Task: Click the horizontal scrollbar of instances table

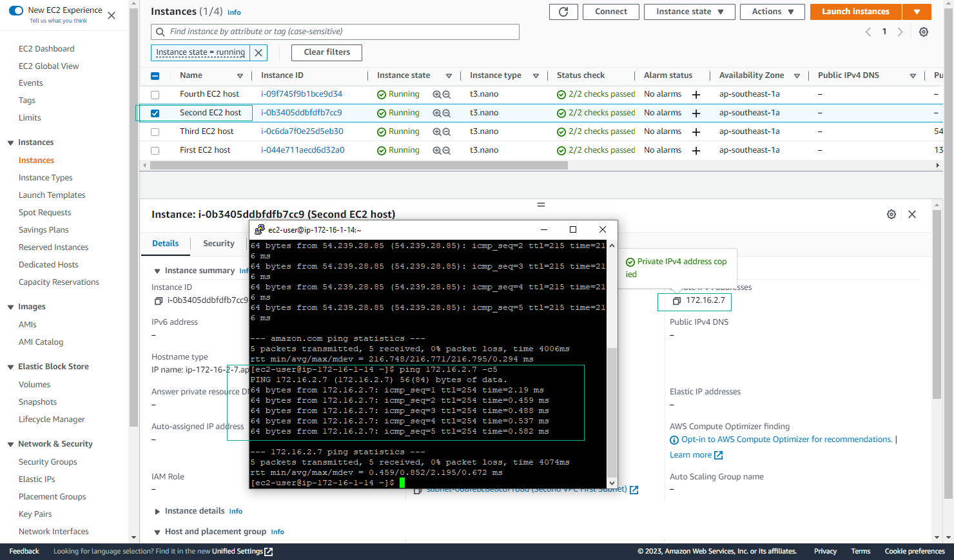Action: click(359, 166)
